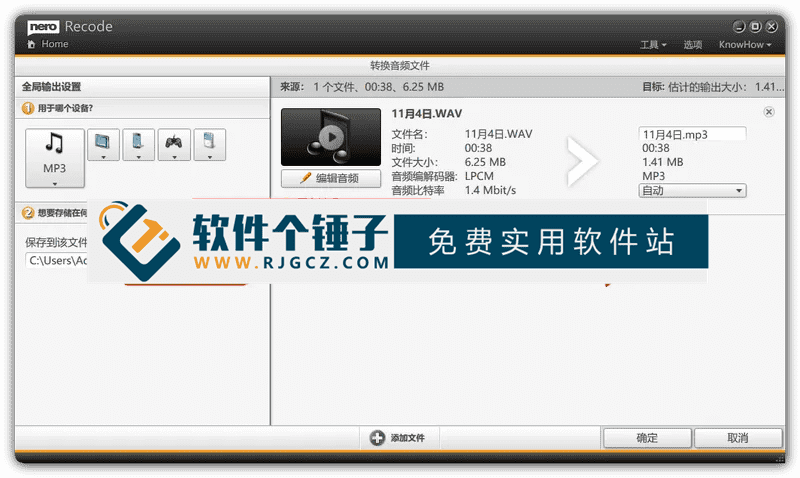
Task: Minimize the Nero Recode window
Action: 739,27
